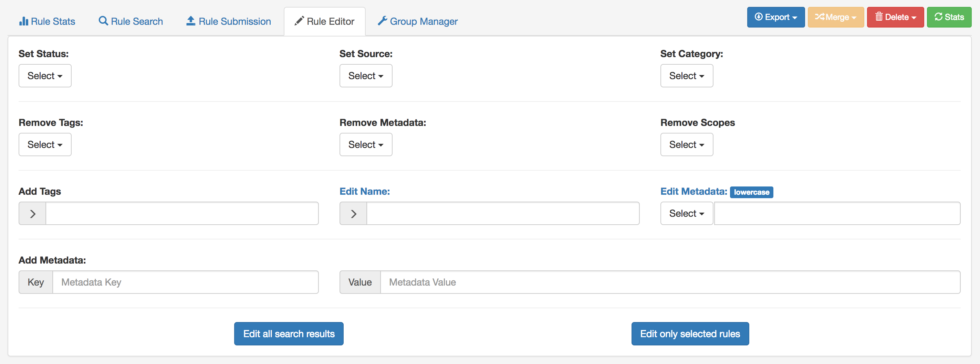The width and height of the screenshot is (980, 364).
Task: Open the Set Status dropdown
Action: point(45,76)
